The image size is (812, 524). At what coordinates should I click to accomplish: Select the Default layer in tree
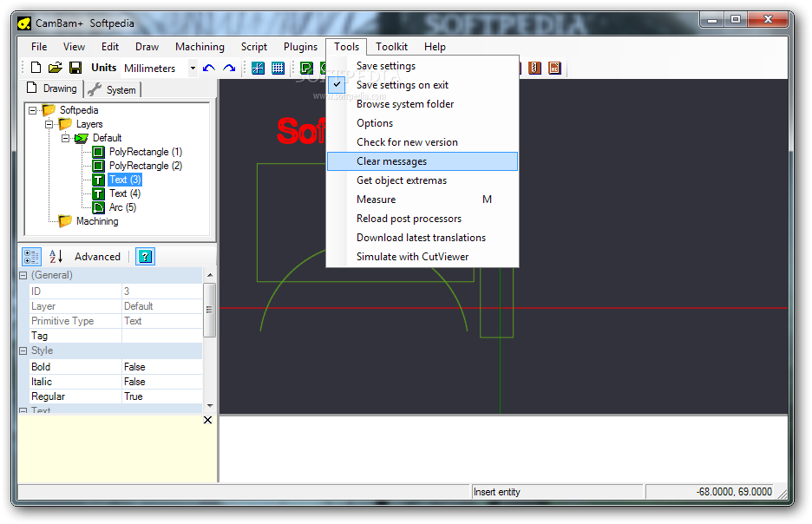tap(108, 138)
